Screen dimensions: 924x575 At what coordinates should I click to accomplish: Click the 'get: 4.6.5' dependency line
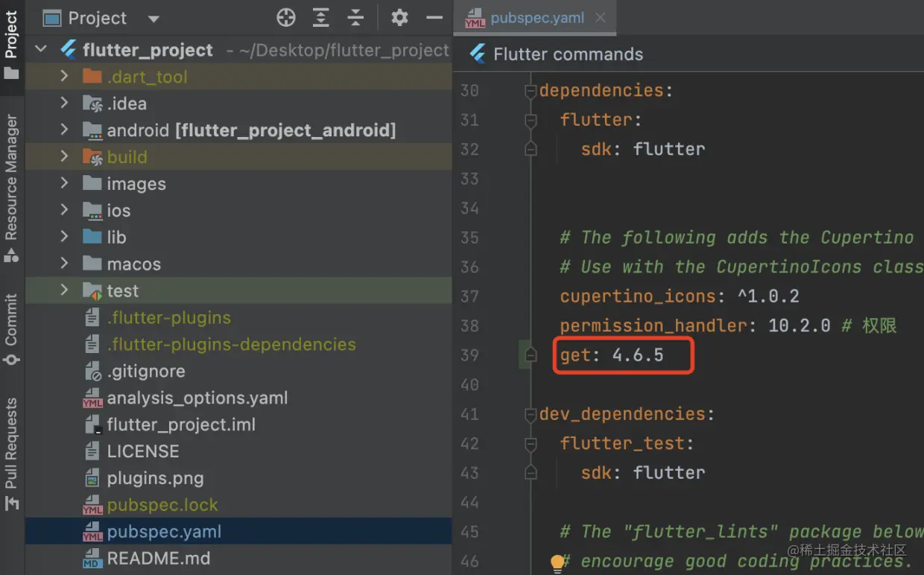(x=612, y=355)
